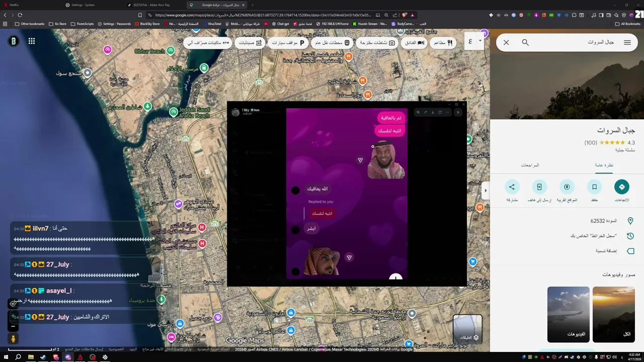
Task: Collapse the side panel arrow
Action: click(486, 191)
